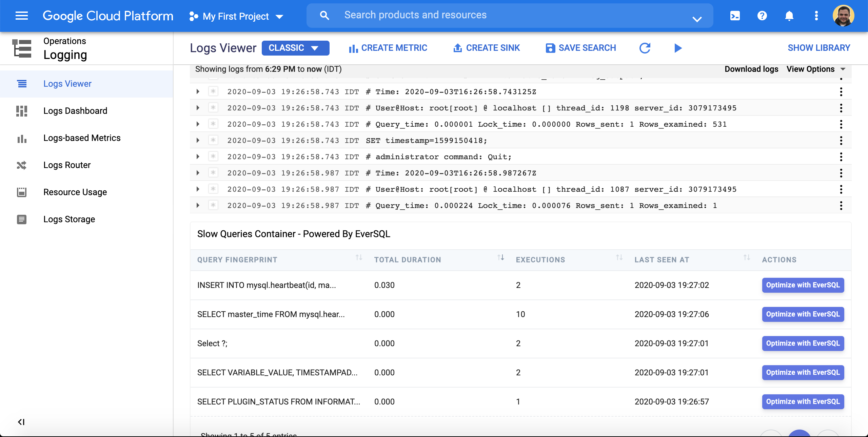Click Download logs

tap(751, 69)
